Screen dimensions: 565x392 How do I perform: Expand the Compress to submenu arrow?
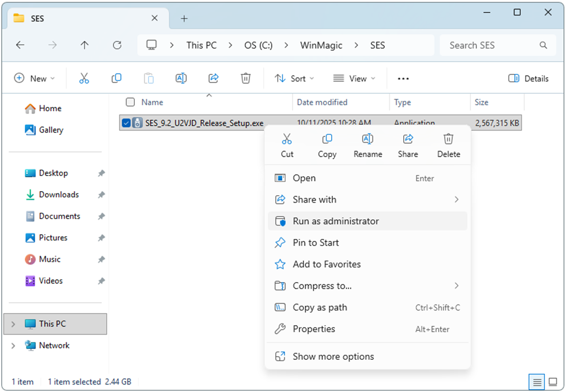coord(457,286)
